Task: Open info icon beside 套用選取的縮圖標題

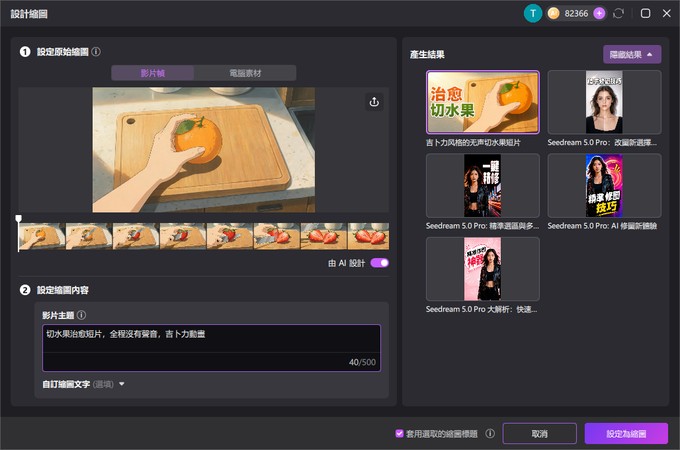Action: (x=490, y=434)
